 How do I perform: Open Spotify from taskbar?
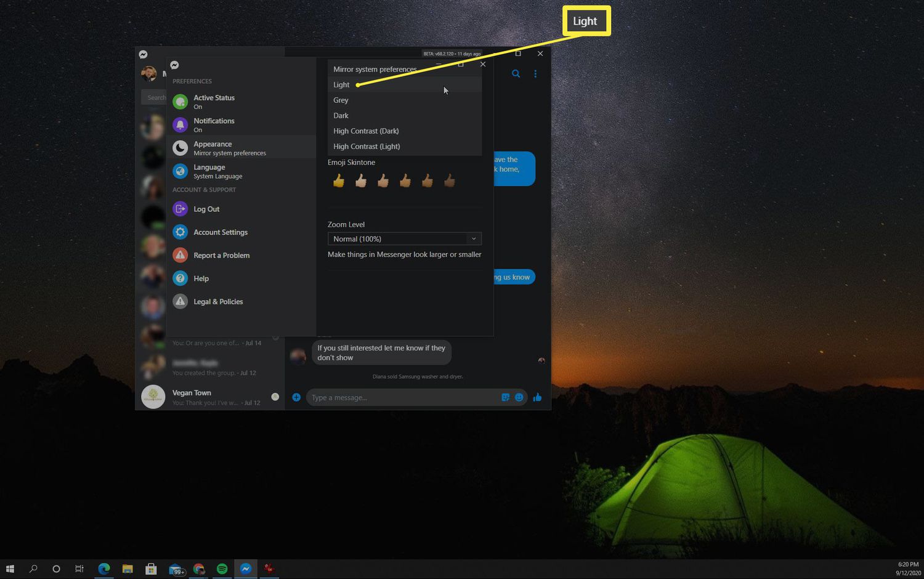point(222,569)
